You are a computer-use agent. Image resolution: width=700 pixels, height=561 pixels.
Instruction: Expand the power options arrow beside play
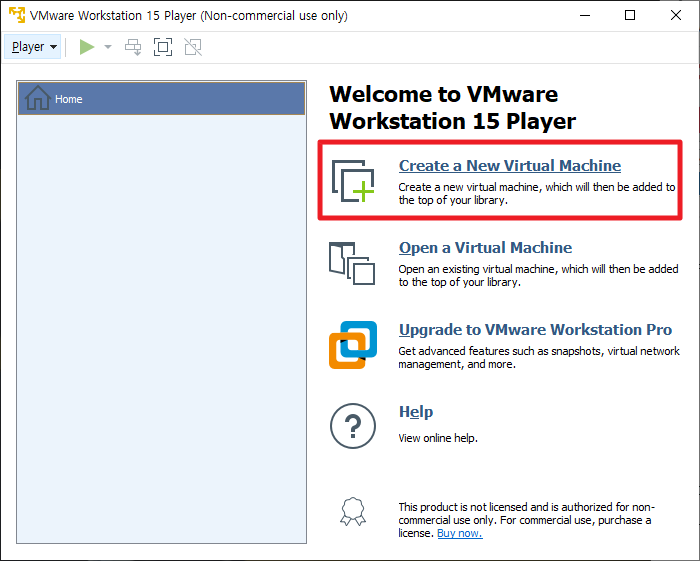click(108, 47)
